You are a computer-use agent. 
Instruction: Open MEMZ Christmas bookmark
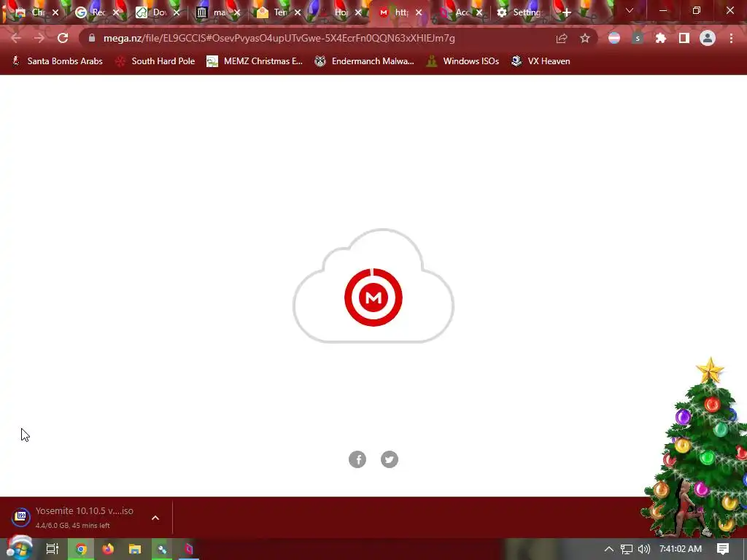(x=255, y=61)
